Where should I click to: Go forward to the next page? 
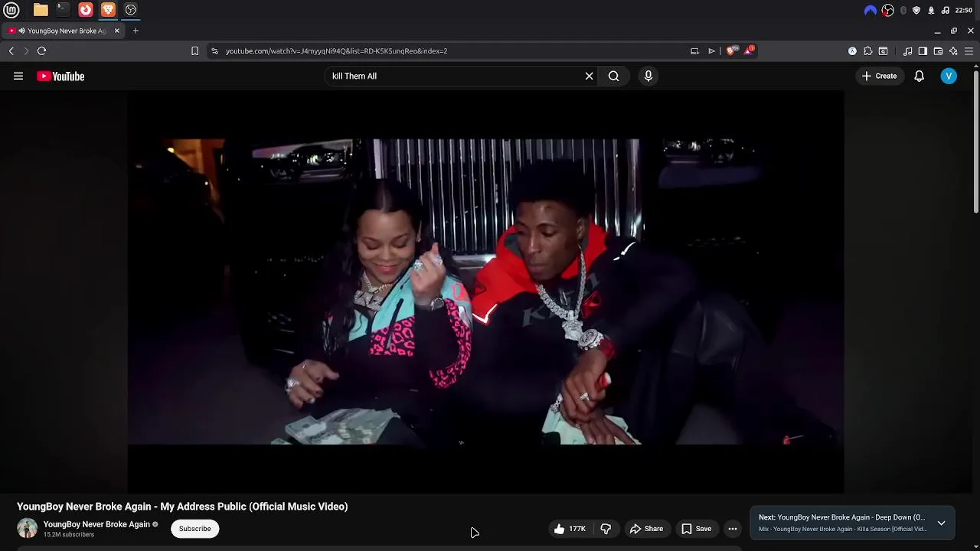pos(26,51)
